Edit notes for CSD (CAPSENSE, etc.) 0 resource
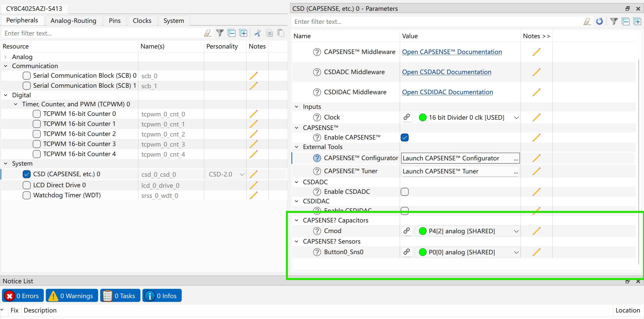Viewport: 644px width, 319px height. pos(253,174)
